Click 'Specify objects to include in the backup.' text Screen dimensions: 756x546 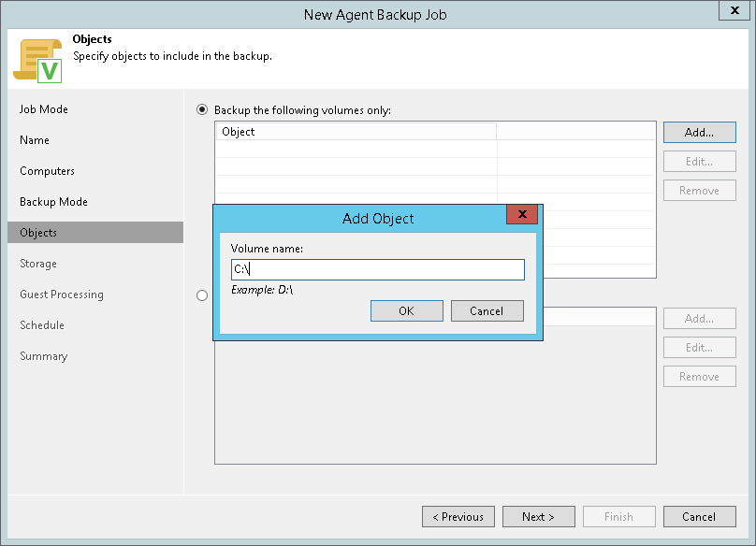172,56
